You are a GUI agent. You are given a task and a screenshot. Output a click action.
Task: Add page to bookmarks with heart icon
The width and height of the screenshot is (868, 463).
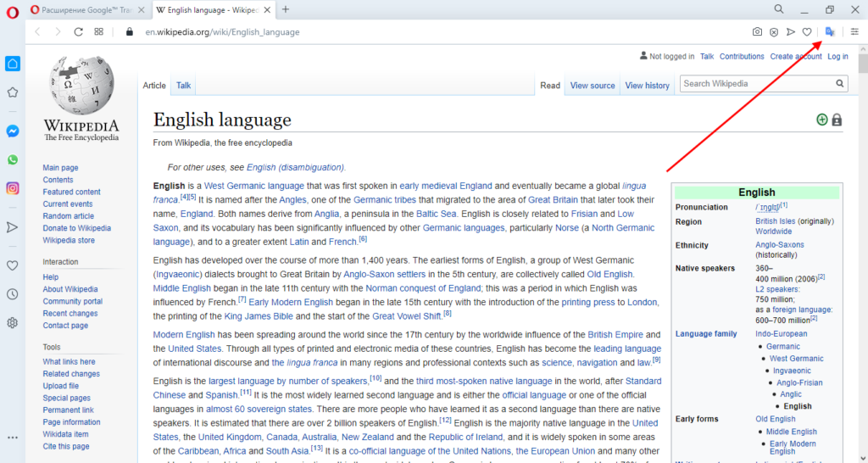tap(808, 32)
